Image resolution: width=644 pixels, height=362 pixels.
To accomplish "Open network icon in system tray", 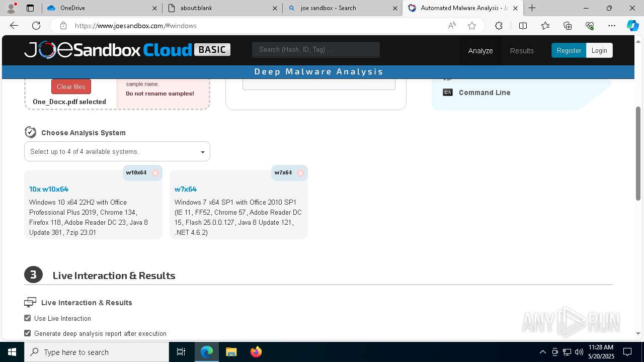I will pyautogui.click(x=567, y=352).
